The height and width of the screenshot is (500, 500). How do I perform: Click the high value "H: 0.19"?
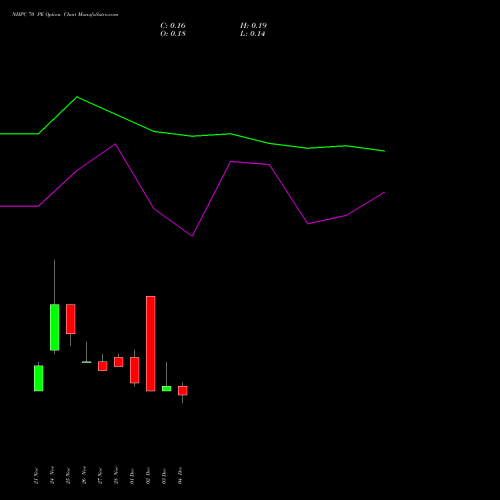pos(253,26)
